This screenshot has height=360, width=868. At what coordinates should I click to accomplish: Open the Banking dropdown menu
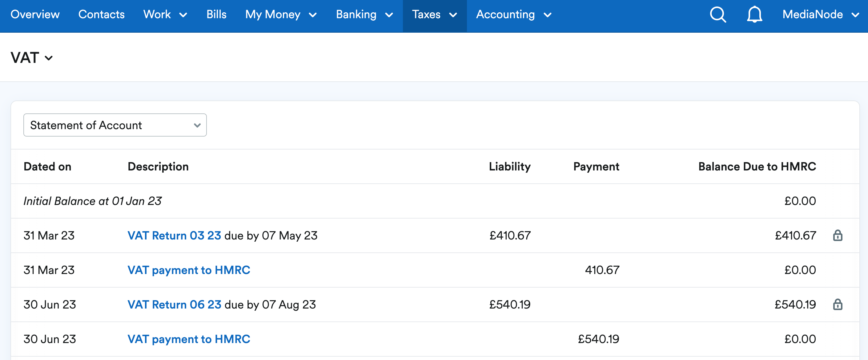pyautogui.click(x=364, y=14)
